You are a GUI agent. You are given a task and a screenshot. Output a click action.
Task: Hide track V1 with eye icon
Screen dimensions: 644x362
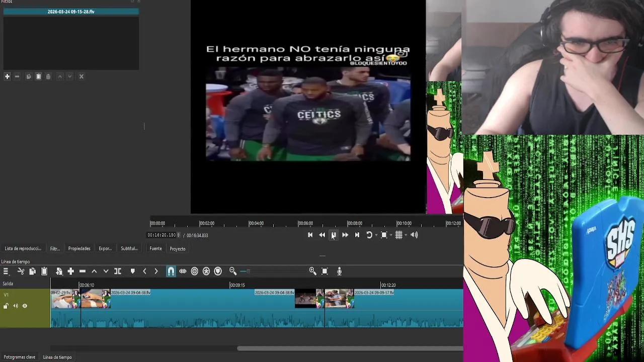25,306
